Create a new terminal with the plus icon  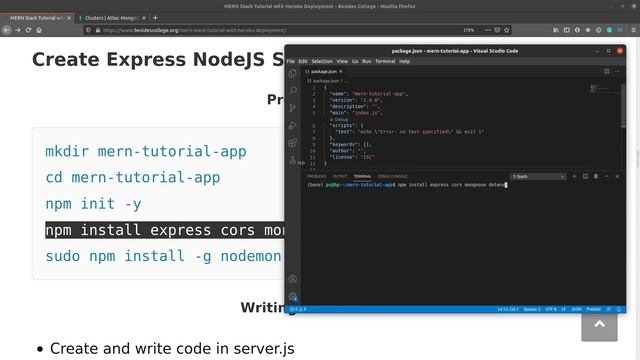(574, 176)
